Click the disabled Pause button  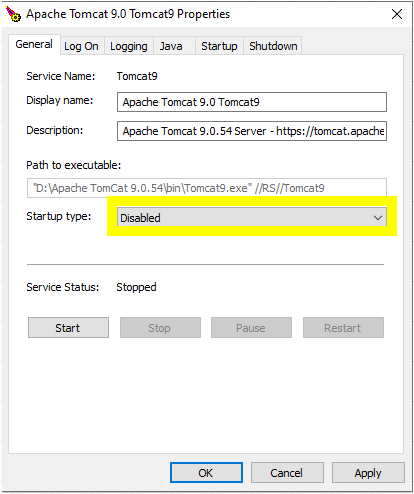(251, 328)
